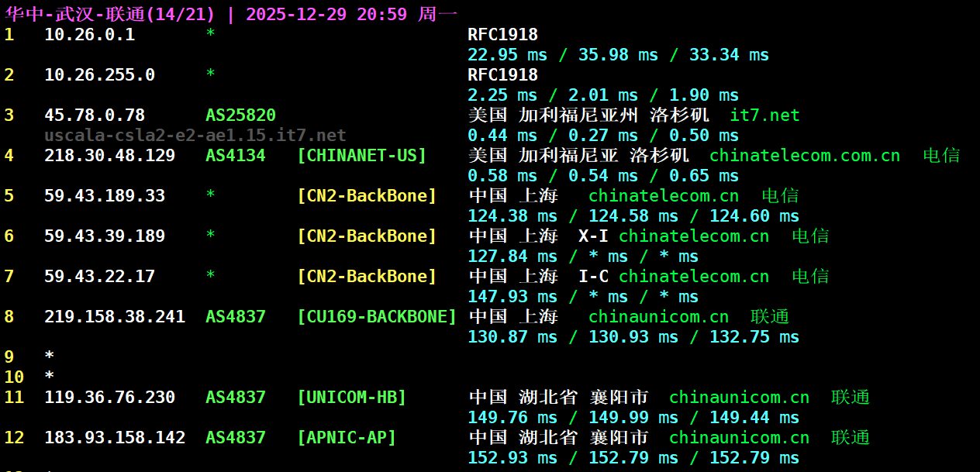This screenshot has height=472, width=980.
Task: Click the [CU169-BACKBONE] network label
Action: [377, 317]
